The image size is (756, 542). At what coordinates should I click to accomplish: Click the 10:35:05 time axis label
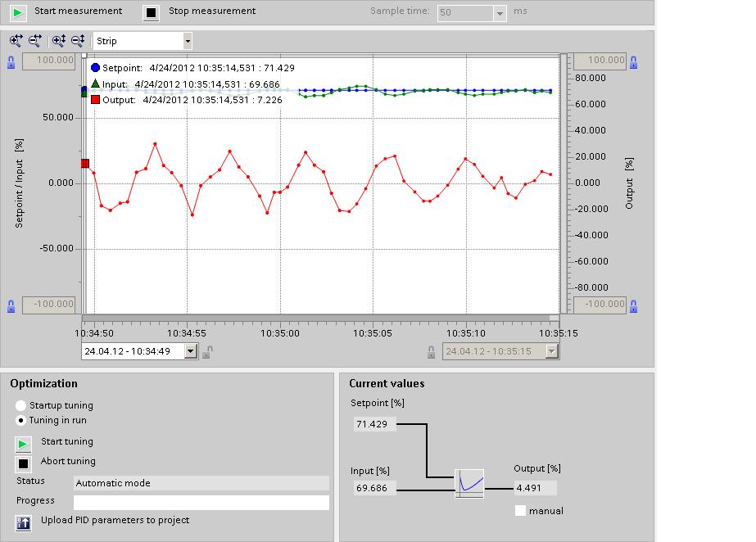(373, 333)
